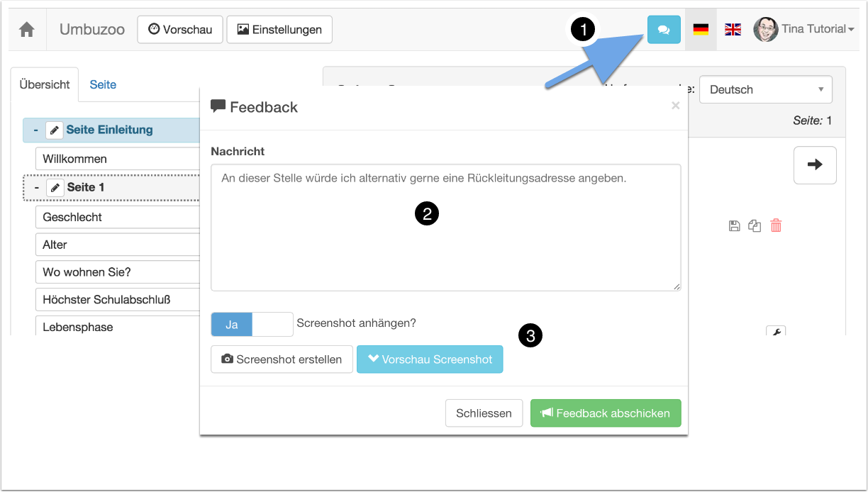The height and width of the screenshot is (492, 868).
Task: Open the Deutsch language dropdown
Action: tap(765, 90)
